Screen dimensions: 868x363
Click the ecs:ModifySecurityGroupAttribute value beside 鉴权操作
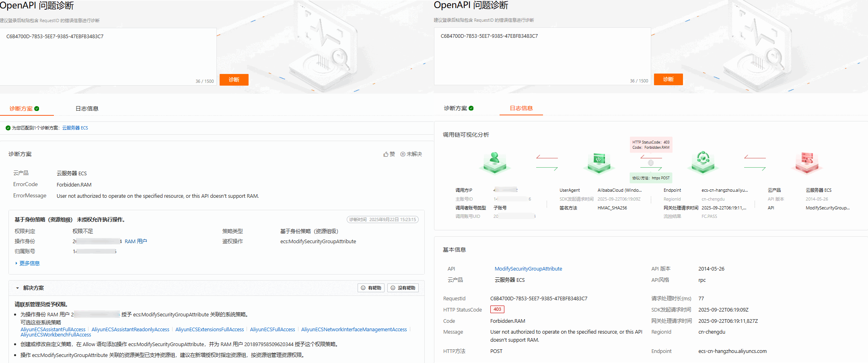point(318,242)
